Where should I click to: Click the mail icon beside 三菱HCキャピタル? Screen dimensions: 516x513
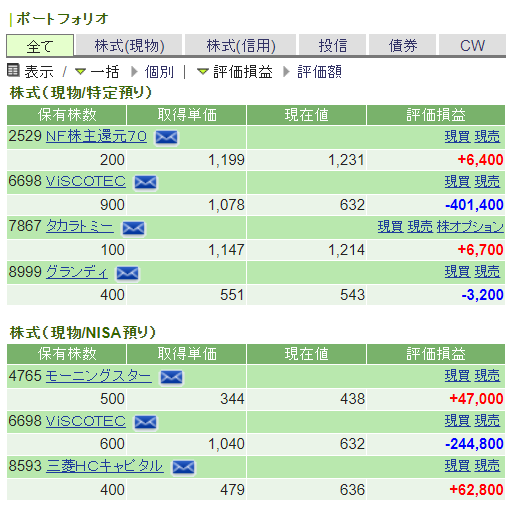183,467
